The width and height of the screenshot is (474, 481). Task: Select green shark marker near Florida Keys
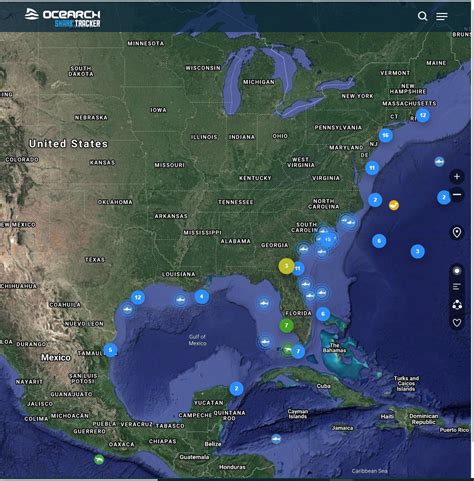click(x=287, y=350)
